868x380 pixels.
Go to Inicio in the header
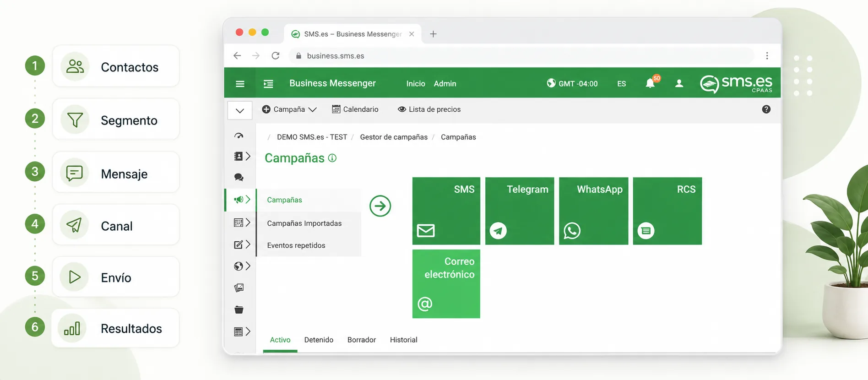(x=416, y=84)
